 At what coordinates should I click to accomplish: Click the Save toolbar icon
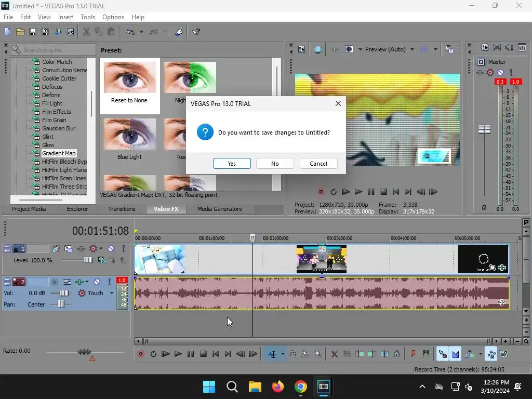[33, 32]
